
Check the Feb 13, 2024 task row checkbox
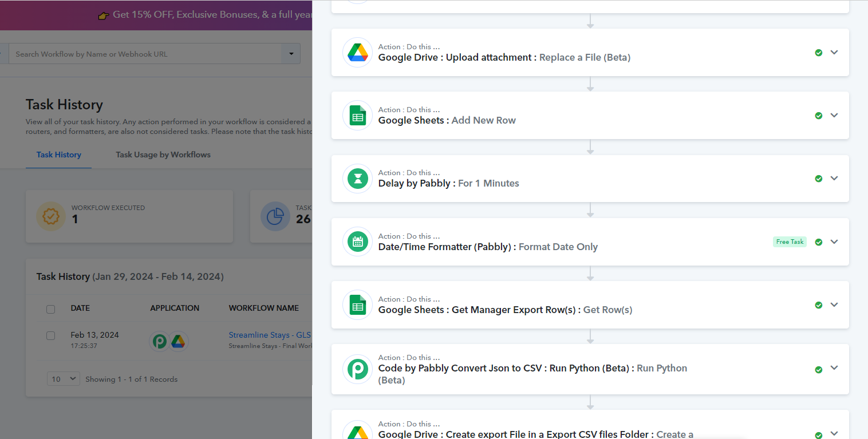(x=50, y=335)
